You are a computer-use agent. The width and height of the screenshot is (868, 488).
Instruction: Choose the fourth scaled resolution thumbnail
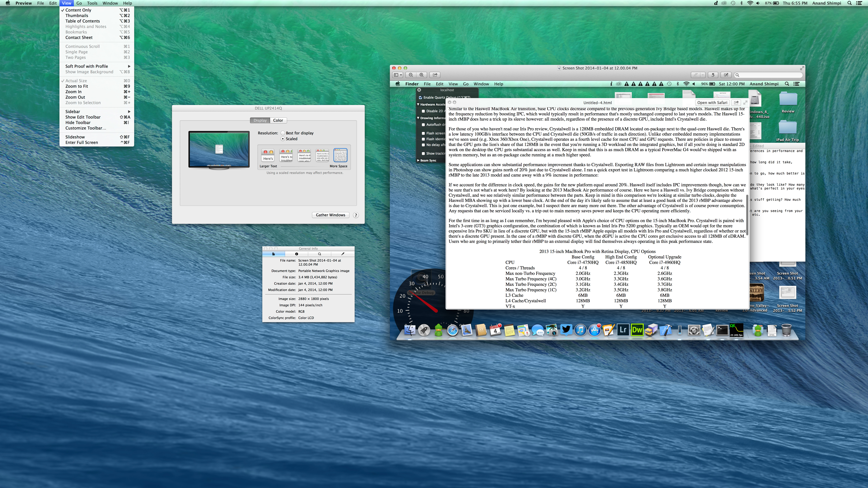click(322, 155)
